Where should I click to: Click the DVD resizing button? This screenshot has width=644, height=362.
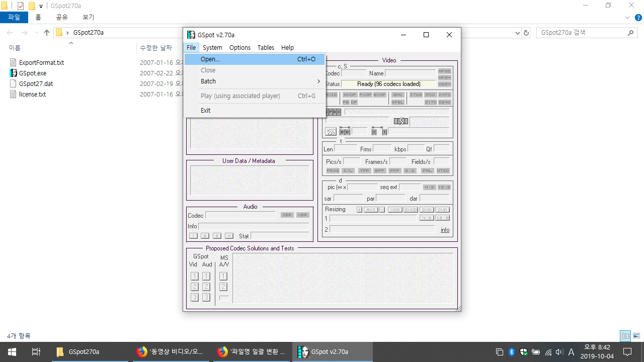click(427, 210)
